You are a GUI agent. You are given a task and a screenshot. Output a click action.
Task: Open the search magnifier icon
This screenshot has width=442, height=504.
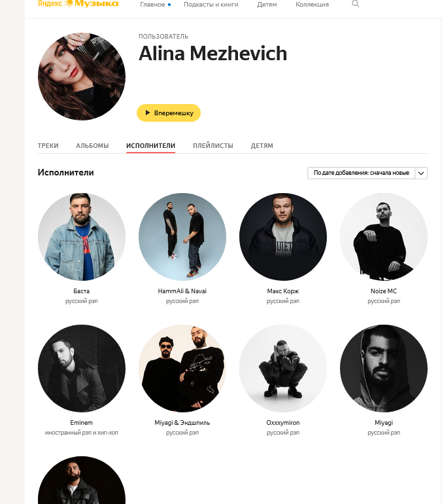(x=355, y=4)
